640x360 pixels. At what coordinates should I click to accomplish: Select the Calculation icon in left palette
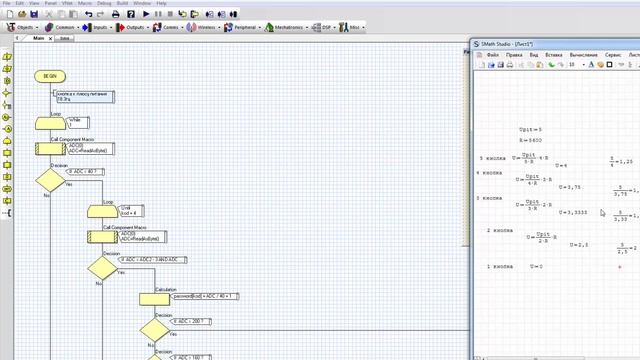(x=7, y=177)
